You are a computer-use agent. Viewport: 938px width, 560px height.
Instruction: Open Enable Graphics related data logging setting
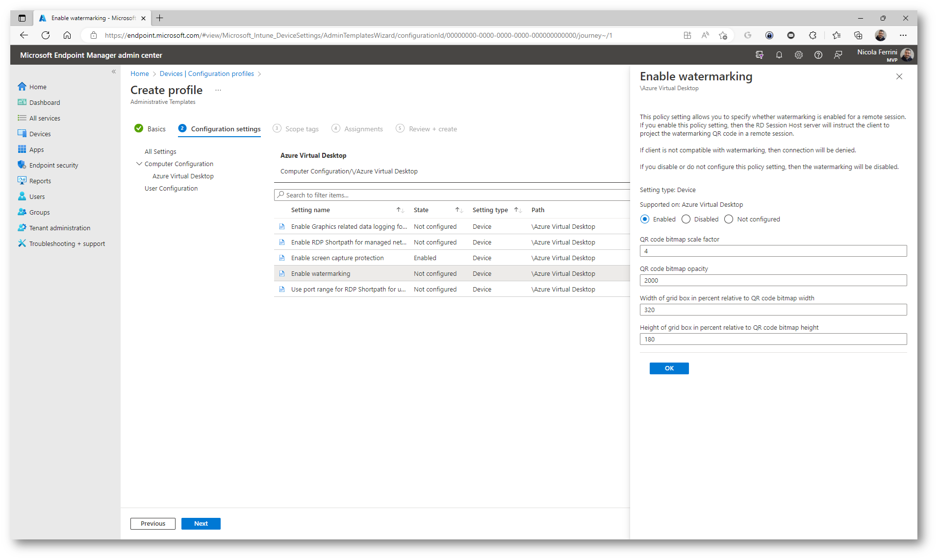(x=349, y=226)
